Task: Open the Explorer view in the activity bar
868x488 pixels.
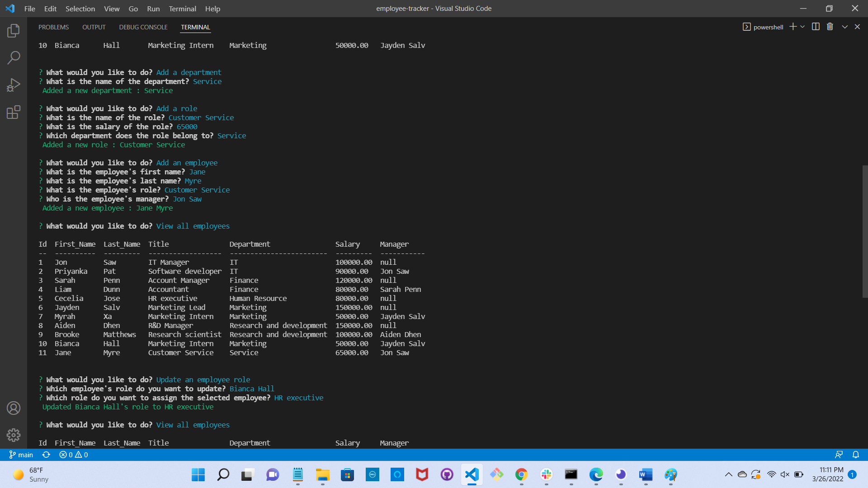Action: point(14,30)
